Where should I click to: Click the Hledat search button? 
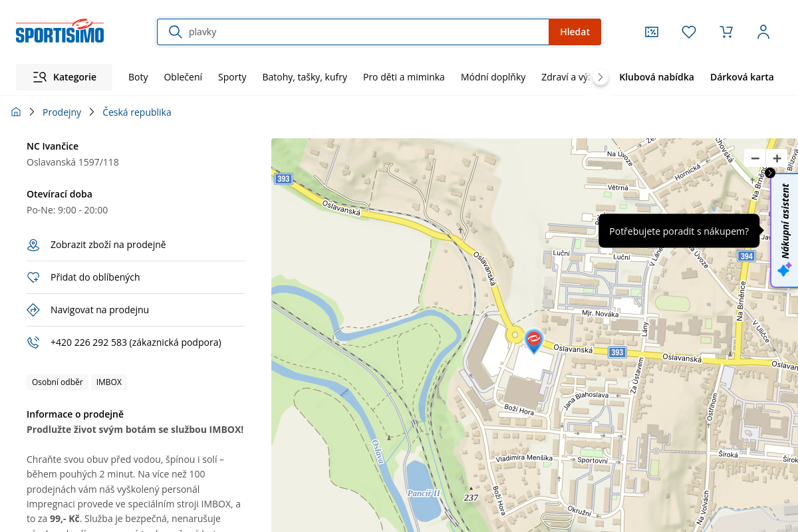[x=575, y=32]
